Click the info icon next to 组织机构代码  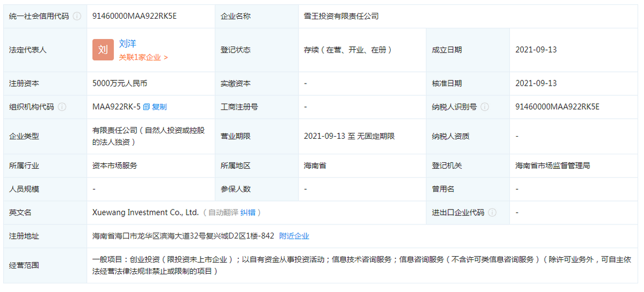point(62,107)
